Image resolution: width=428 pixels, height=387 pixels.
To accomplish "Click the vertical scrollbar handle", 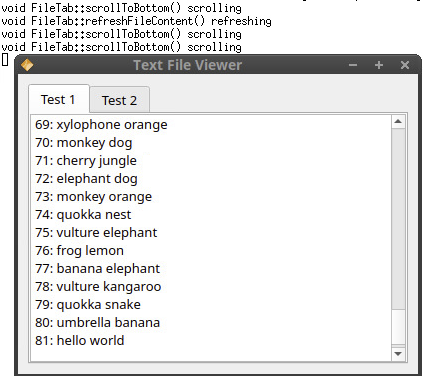I will pos(398,327).
